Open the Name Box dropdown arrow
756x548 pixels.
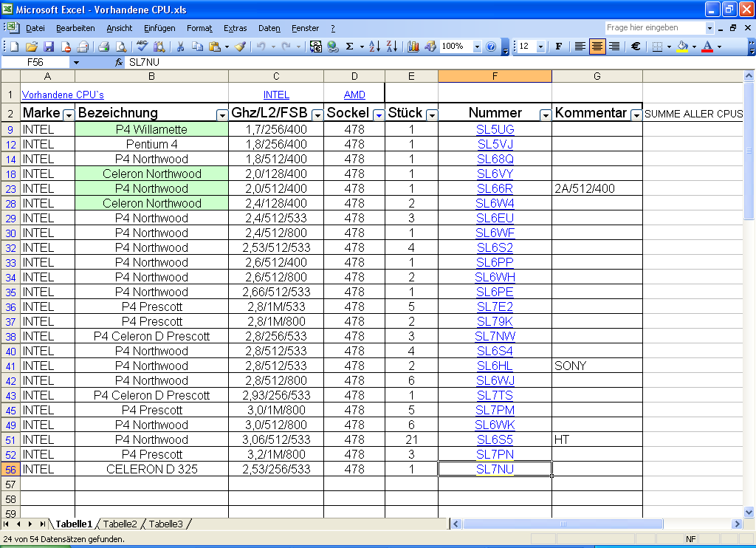click(x=76, y=62)
